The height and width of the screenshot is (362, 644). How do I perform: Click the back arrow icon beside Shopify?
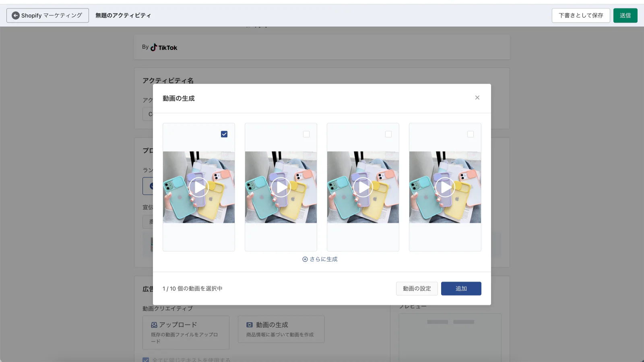click(x=16, y=16)
